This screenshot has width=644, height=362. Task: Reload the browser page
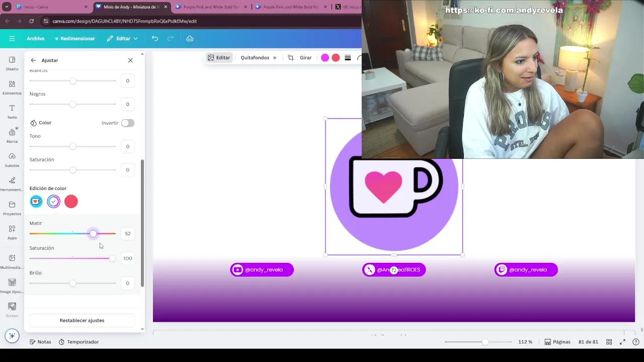point(31,21)
